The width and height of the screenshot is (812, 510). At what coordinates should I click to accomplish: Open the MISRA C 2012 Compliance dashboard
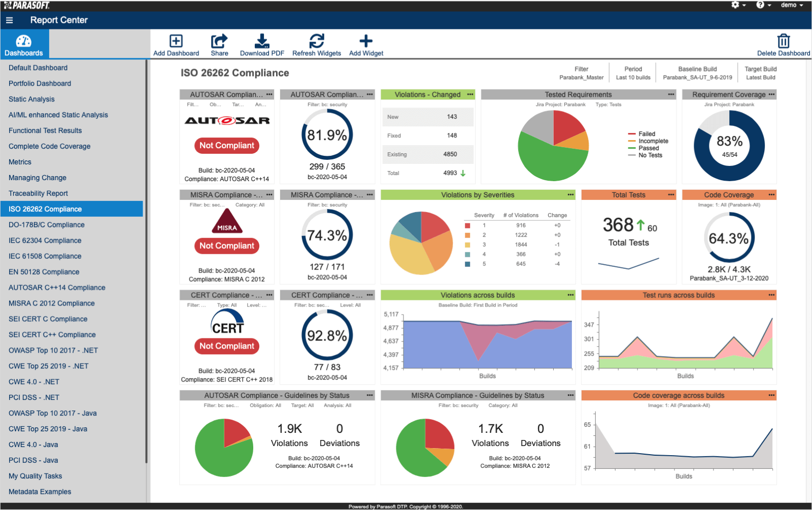point(51,303)
